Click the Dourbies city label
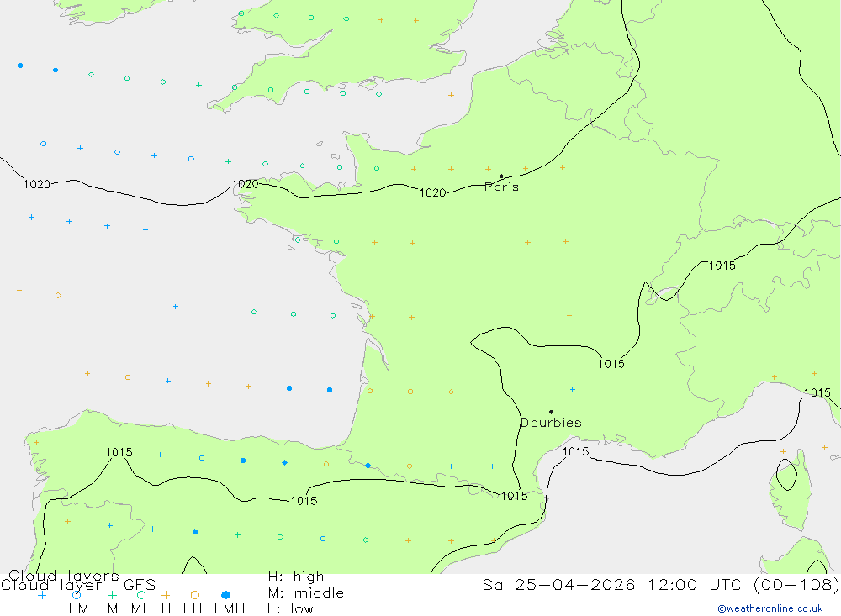 [551, 423]
